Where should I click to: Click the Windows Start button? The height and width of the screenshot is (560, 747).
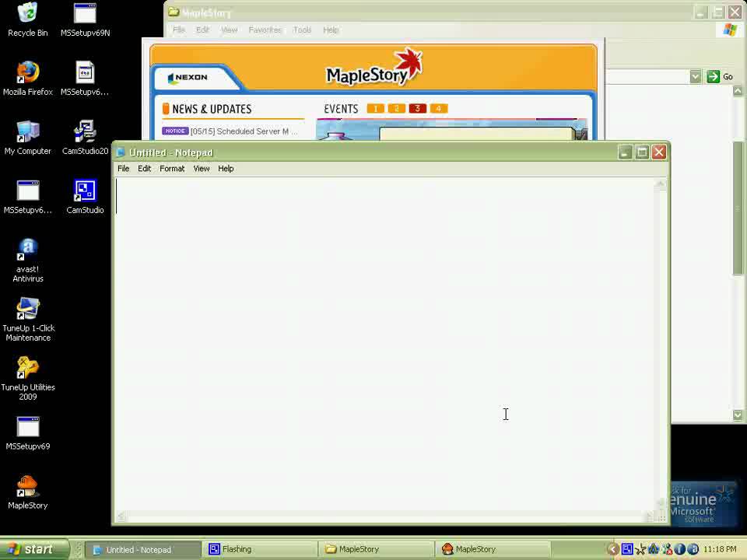pos(34,550)
